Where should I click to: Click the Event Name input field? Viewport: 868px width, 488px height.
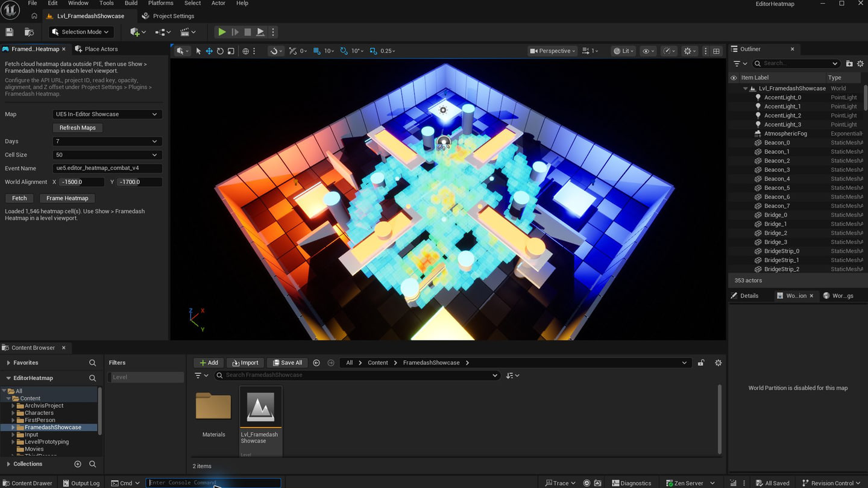(107, 168)
